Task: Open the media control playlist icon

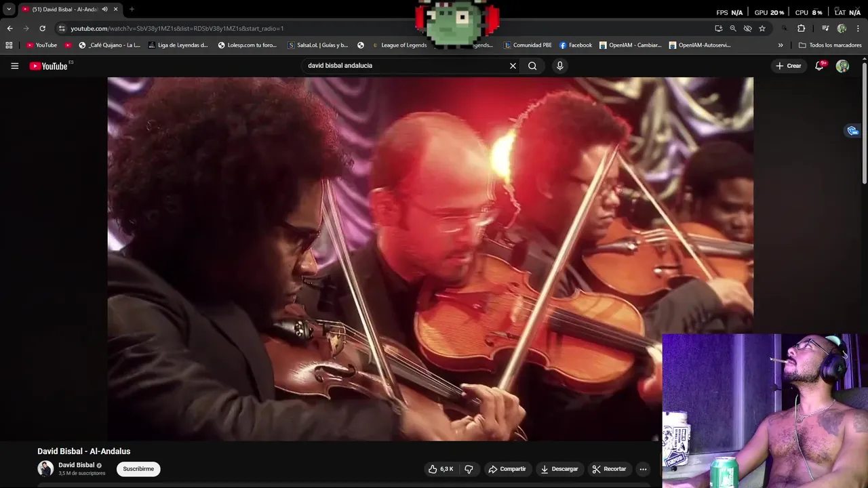Action: (825, 28)
